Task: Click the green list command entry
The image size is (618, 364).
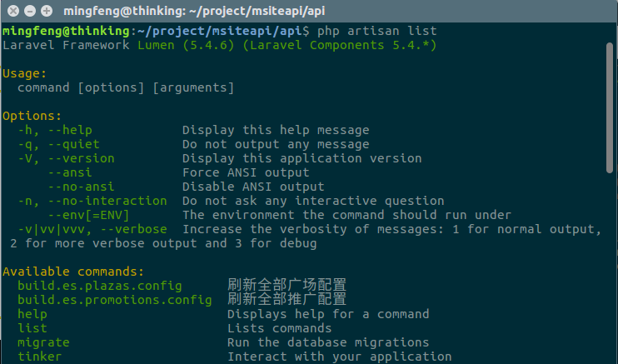Action: (32, 328)
